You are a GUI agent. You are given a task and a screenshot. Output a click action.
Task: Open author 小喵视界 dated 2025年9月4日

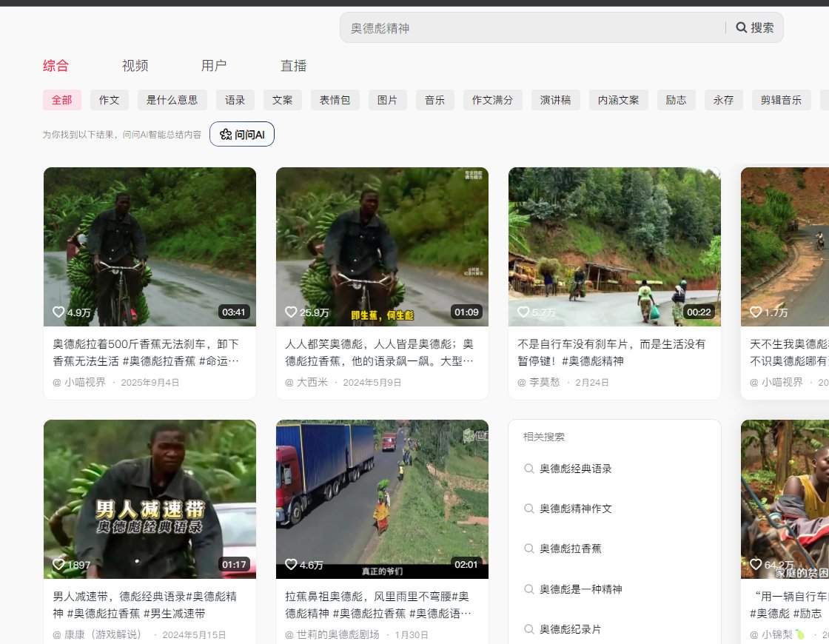coord(79,382)
